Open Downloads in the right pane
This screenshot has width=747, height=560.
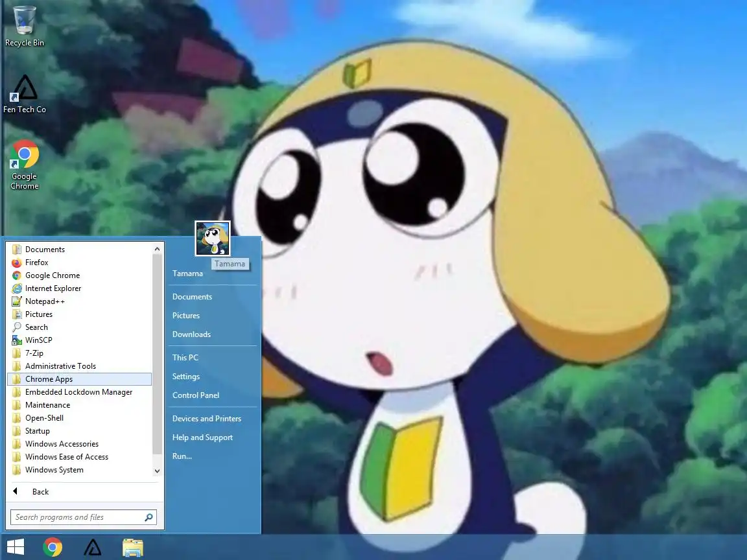pos(191,334)
